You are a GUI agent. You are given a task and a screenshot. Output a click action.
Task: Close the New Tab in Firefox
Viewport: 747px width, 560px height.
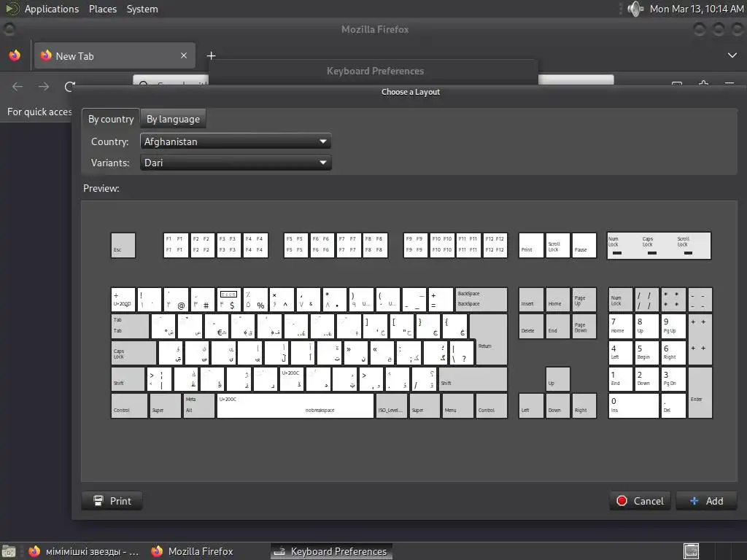pyautogui.click(x=184, y=55)
